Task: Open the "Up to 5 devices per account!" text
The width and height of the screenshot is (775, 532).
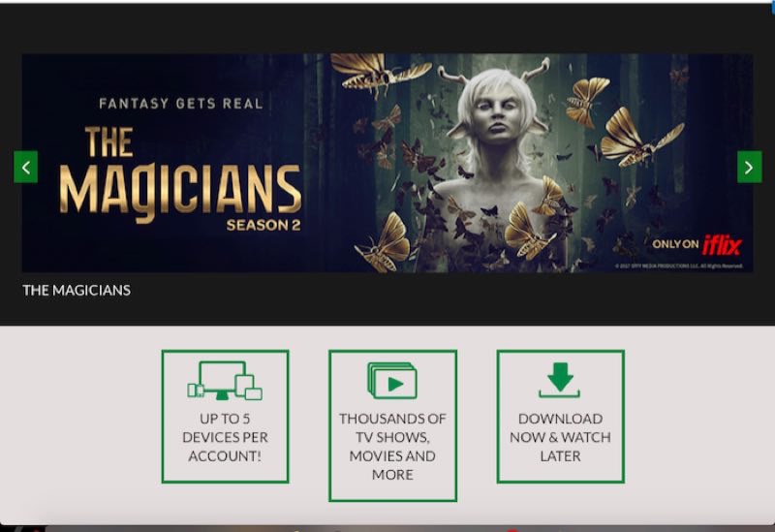Action: (x=225, y=437)
